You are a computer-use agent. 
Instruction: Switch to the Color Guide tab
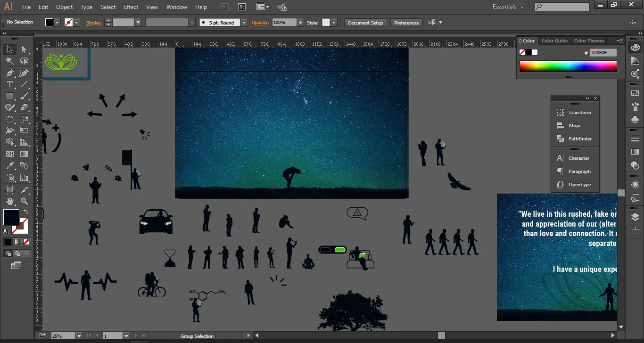[x=554, y=41]
